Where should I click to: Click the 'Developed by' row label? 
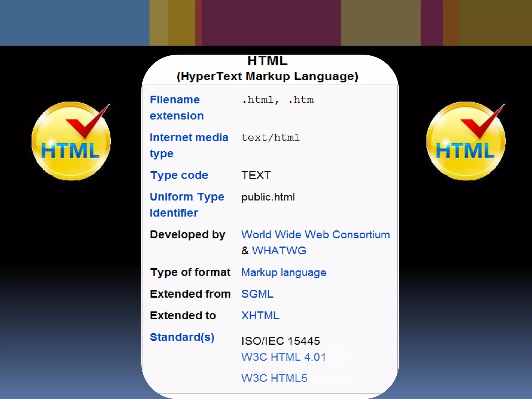click(188, 235)
